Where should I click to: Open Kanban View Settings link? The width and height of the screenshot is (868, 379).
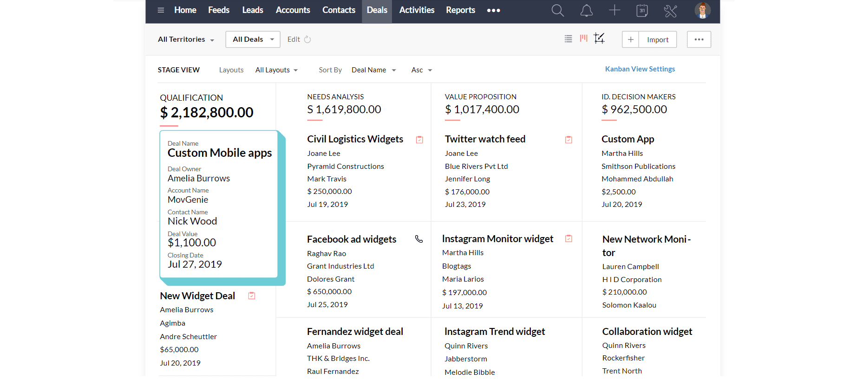(640, 69)
